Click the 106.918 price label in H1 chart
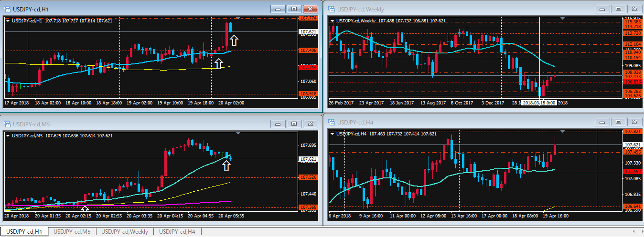Viewport: 644px width, 237px height. (x=308, y=93)
